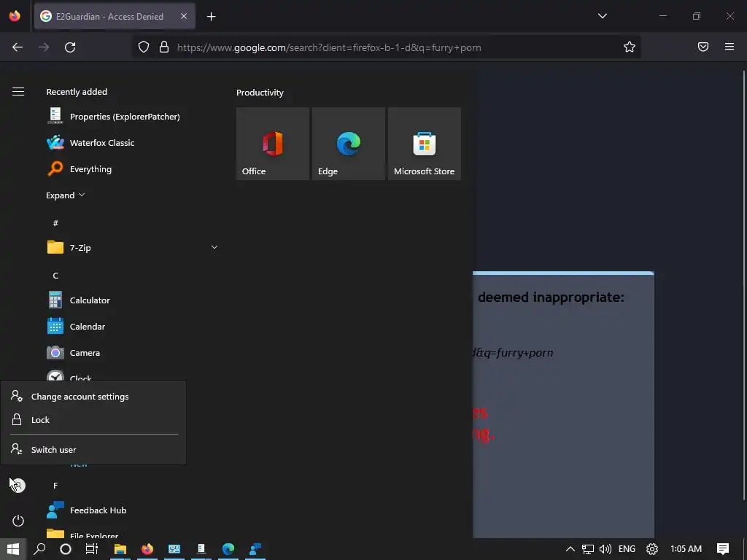Open Feedback Hub taskbar icon
This screenshot has width=747, height=560.
click(x=255, y=549)
